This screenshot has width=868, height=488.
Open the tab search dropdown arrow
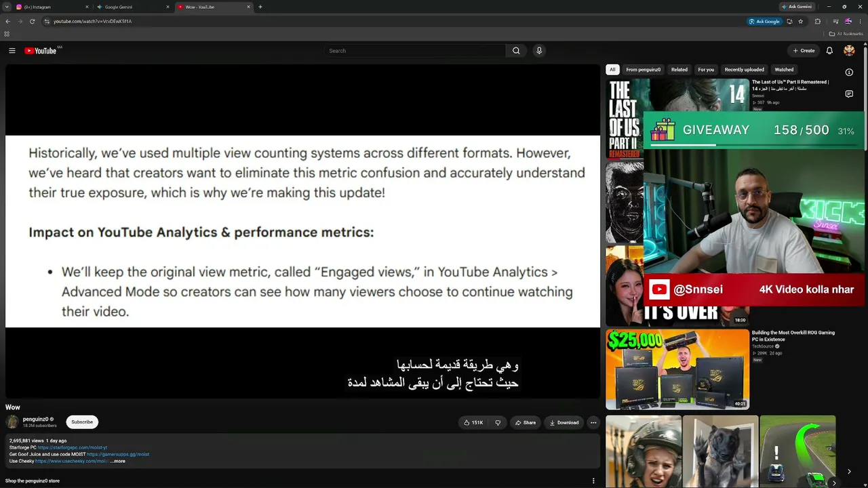pos(7,7)
